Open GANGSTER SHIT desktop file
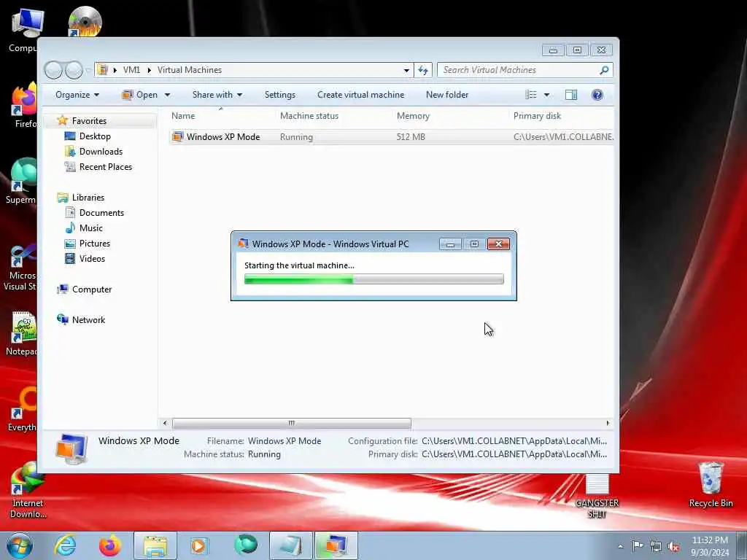This screenshot has height=560, width=747. tap(597, 497)
